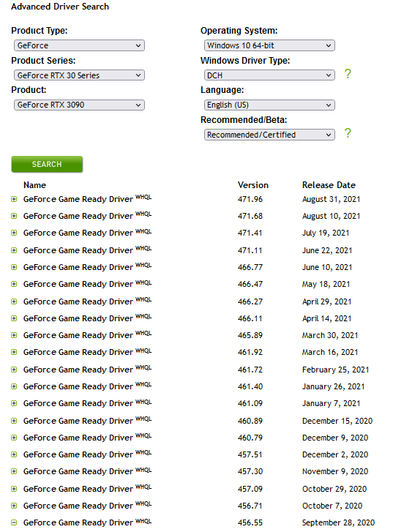Image resolution: width=393 pixels, height=532 pixels.
Task: Click the 'Operating System:' label
Action: (x=239, y=31)
